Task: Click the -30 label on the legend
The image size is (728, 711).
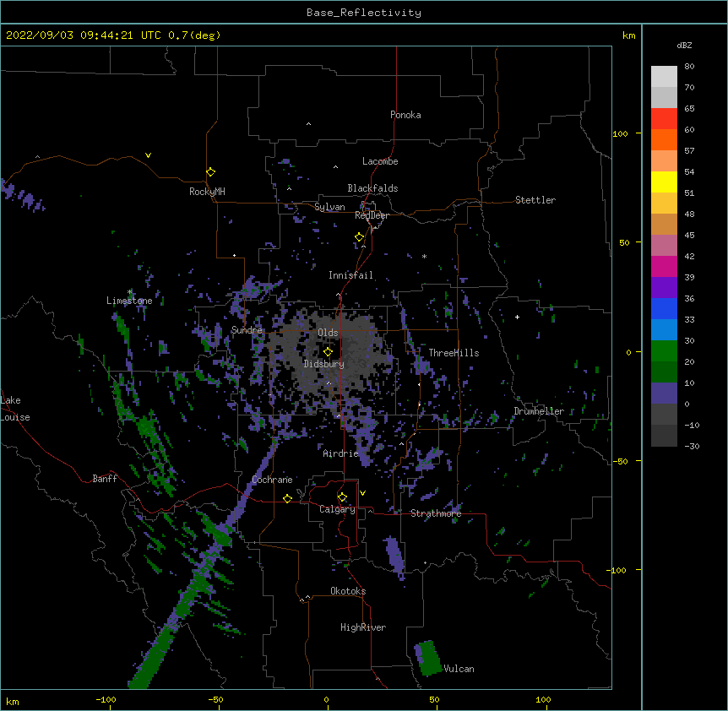Action: (x=692, y=447)
